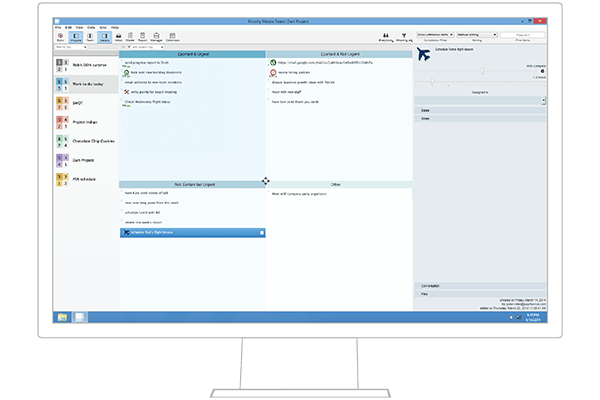Screen dimensions: 600x400
Task: Select 'Check Wednesday flight status' item
Action: pos(147,102)
